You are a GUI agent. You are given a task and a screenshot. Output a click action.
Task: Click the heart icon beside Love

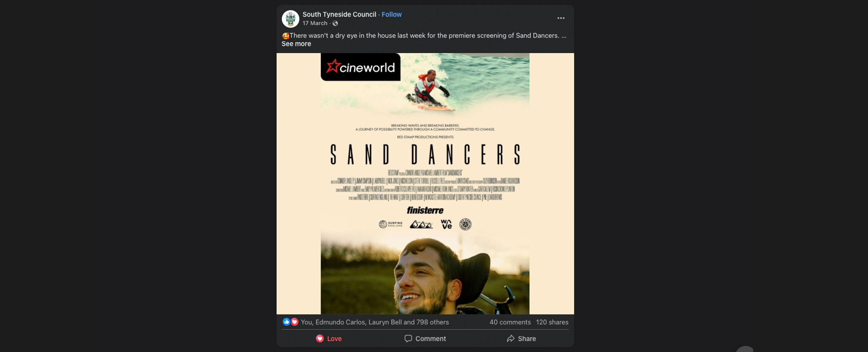click(x=319, y=339)
